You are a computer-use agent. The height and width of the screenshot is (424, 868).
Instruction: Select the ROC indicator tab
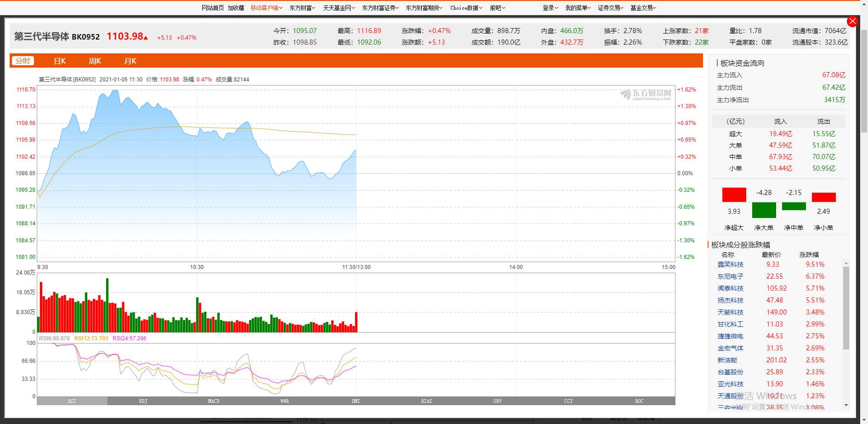[x=639, y=401]
